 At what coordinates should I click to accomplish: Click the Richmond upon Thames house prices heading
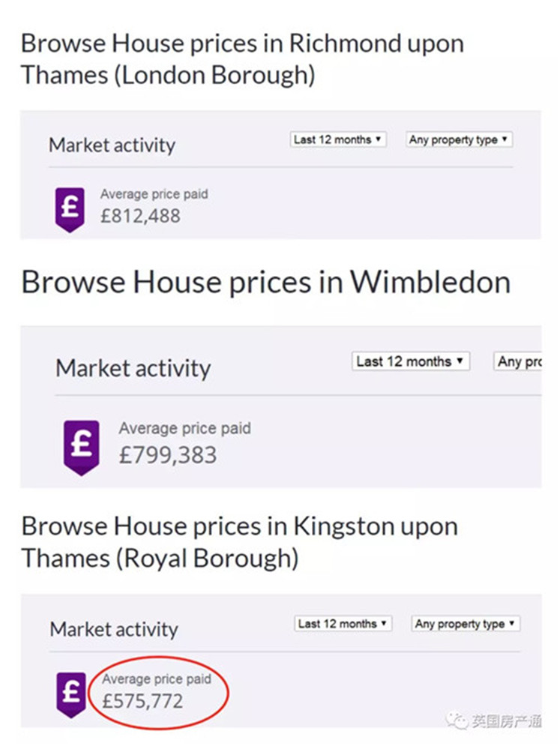click(x=241, y=58)
